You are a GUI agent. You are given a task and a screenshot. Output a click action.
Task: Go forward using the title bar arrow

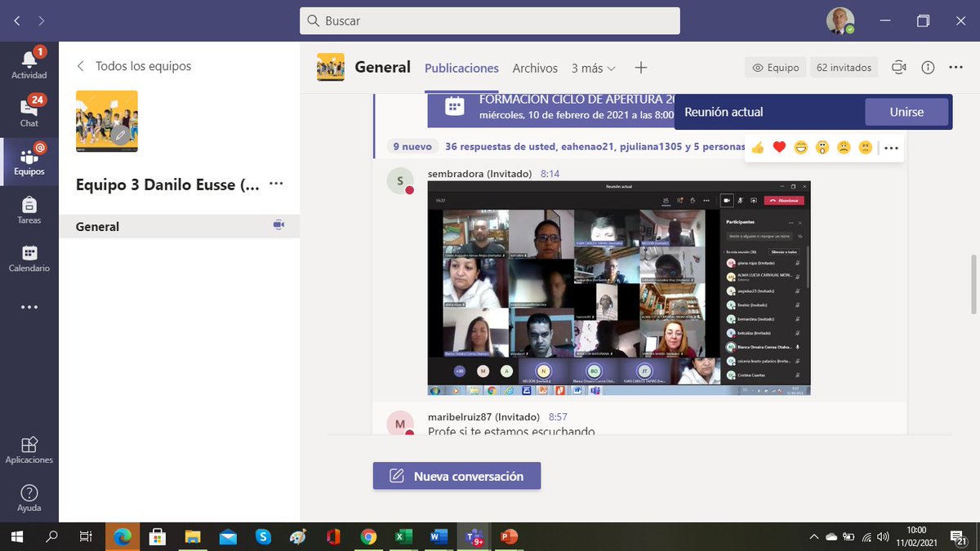click(x=42, y=20)
